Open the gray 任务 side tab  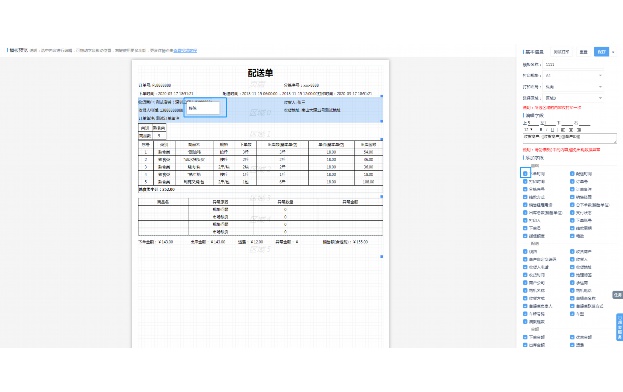point(617,295)
